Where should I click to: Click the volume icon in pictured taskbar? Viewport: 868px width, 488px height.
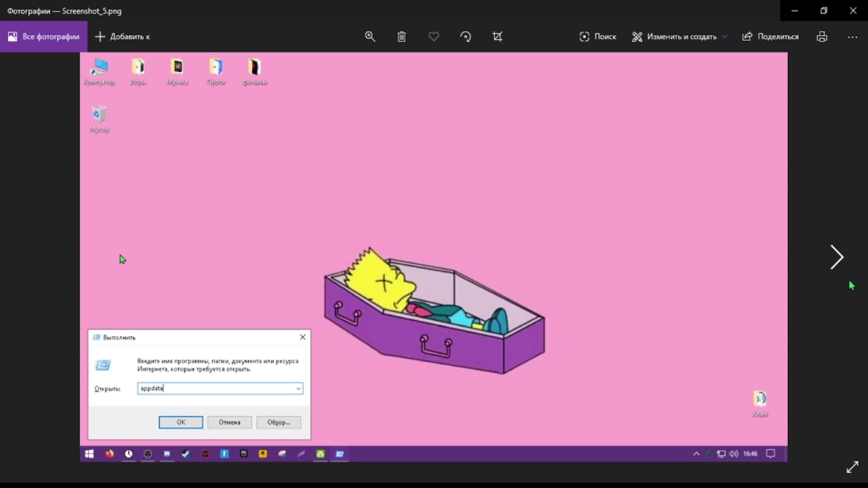734,454
